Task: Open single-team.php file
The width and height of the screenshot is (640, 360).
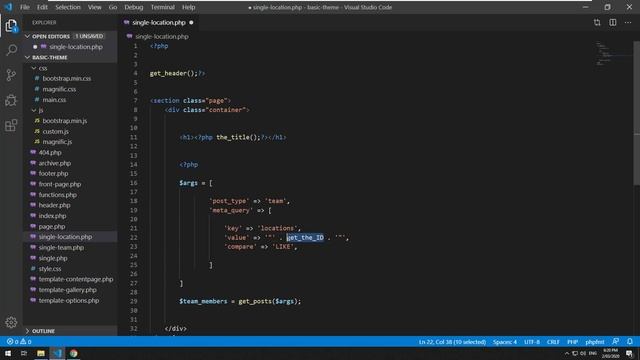Action: point(61,248)
